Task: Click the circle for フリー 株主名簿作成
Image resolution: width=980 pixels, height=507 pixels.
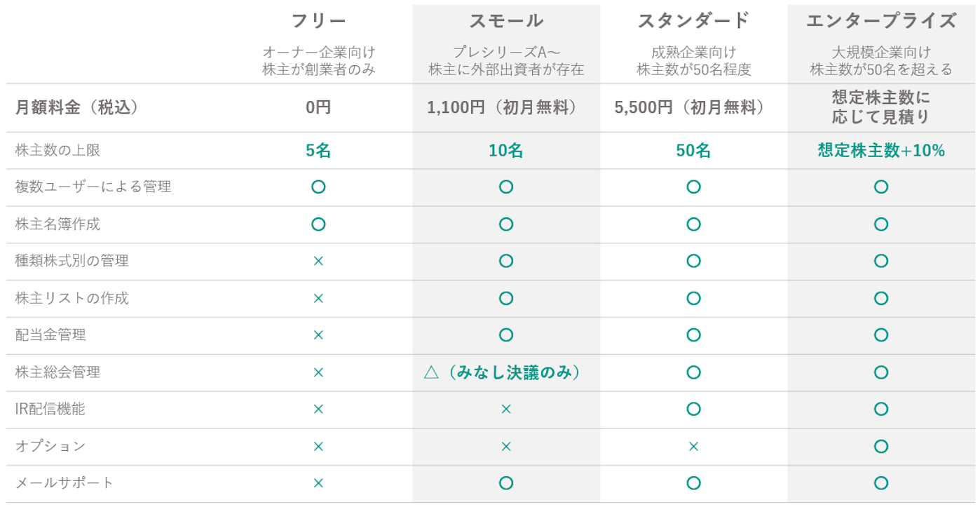Action: 318,224
